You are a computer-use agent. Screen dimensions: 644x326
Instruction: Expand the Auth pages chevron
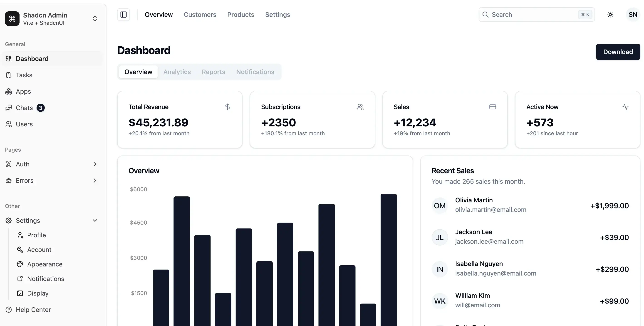(95, 164)
